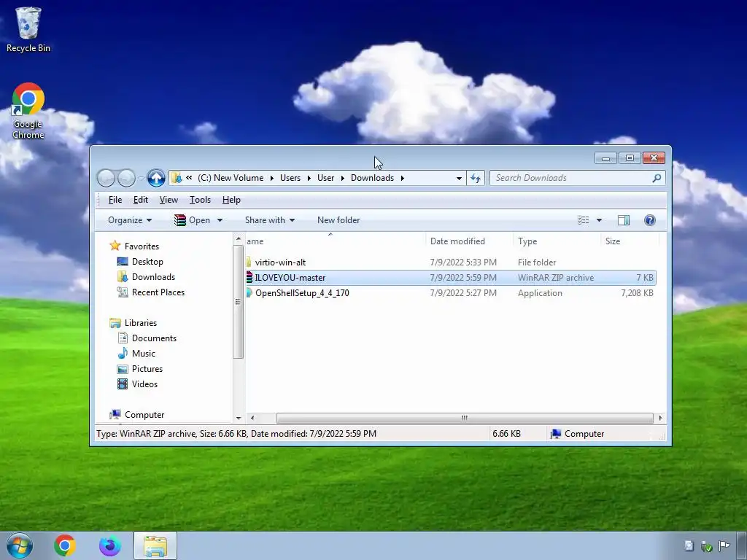
Task: Select the Google Chrome desktop shortcut
Action: tap(28, 111)
